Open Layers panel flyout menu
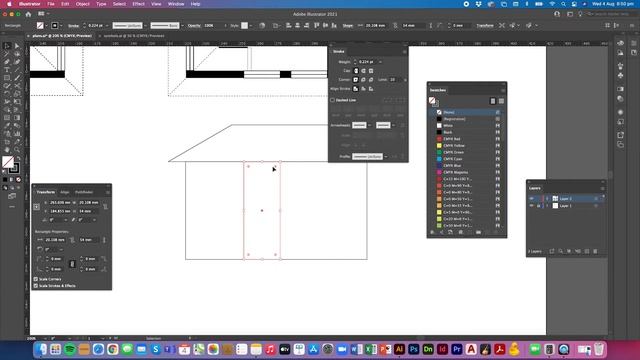 tap(602, 188)
